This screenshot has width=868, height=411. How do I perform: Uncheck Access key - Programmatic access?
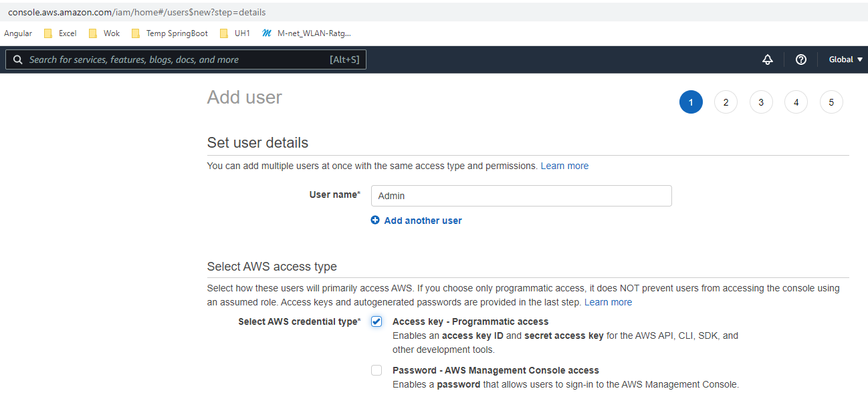pyautogui.click(x=376, y=322)
